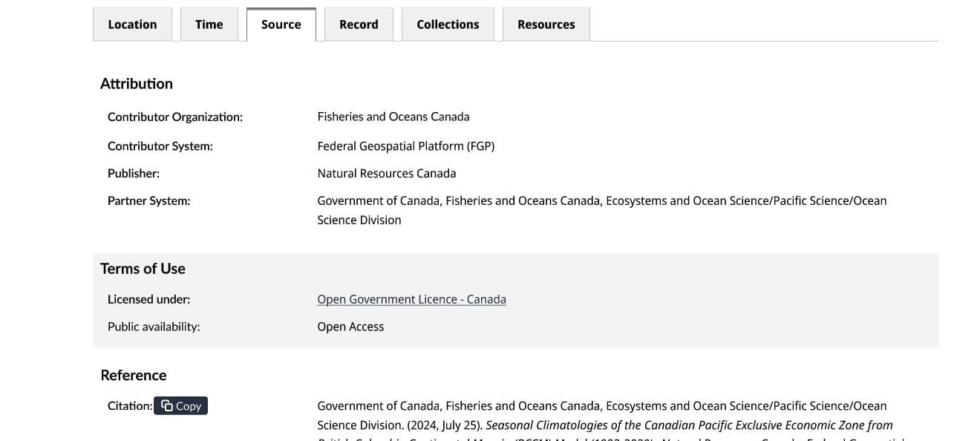
Task: Switch to the Location tab
Action: pyautogui.click(x=132, y=24)
